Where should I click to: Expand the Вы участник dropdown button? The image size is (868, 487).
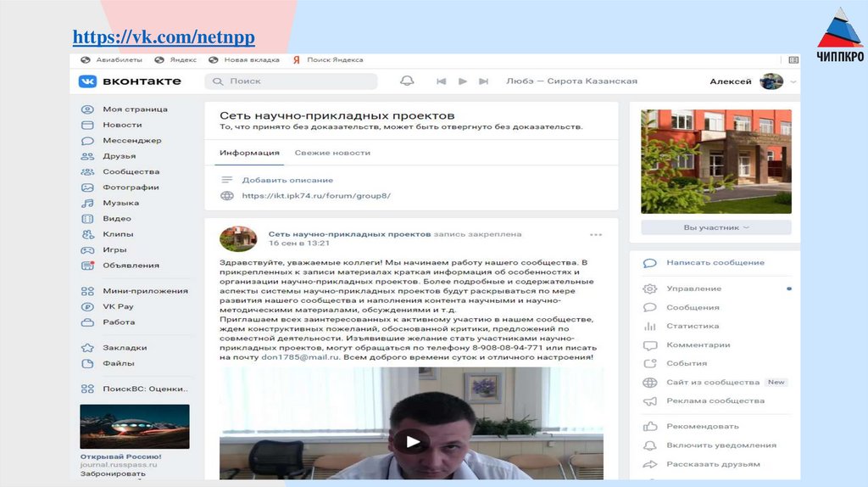pos(715,227)
